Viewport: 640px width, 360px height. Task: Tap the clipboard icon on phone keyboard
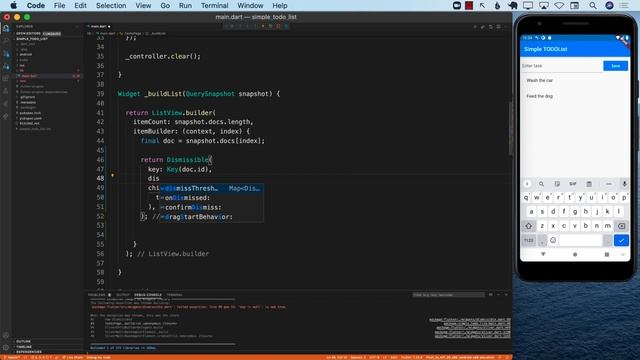(589, 184)
